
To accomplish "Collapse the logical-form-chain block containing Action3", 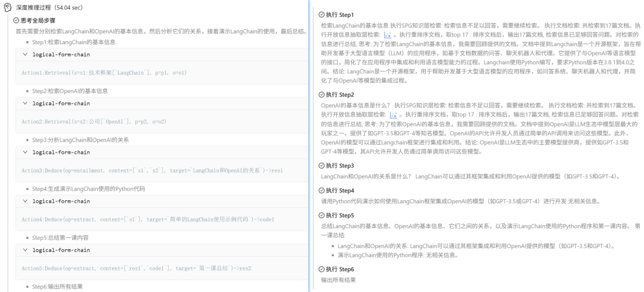I will (x=25, y=152).
